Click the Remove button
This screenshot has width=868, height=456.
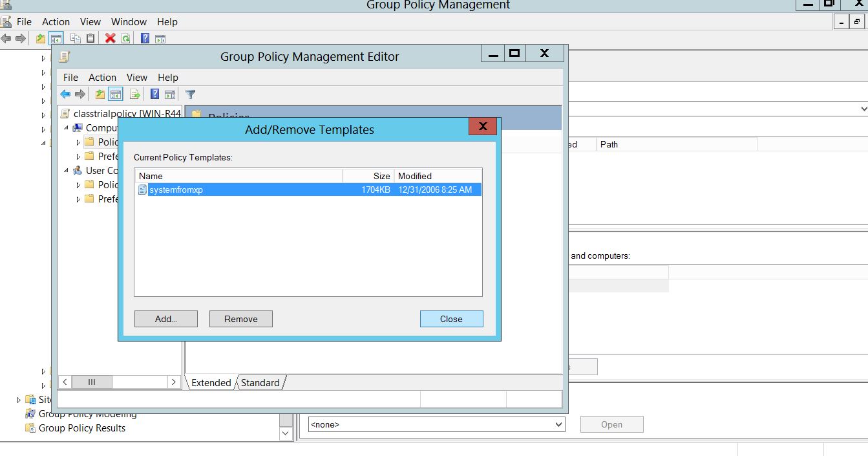[240, 319]
